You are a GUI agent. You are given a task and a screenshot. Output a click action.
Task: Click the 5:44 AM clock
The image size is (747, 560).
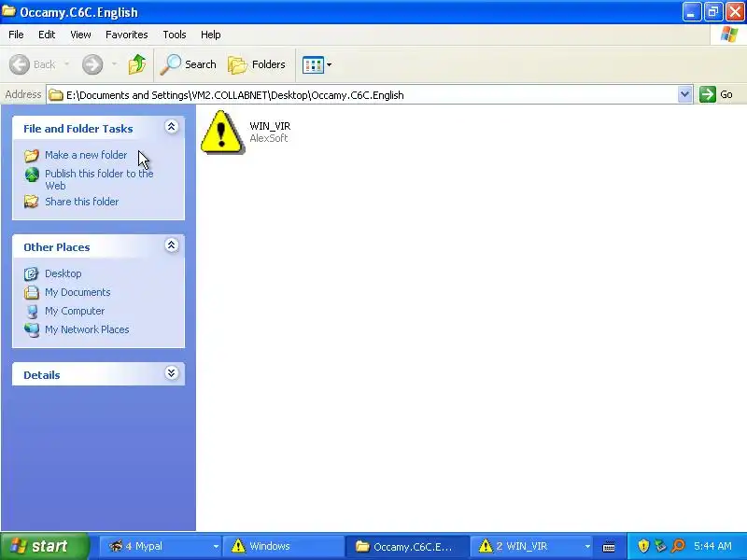click(x=712, y=546)
